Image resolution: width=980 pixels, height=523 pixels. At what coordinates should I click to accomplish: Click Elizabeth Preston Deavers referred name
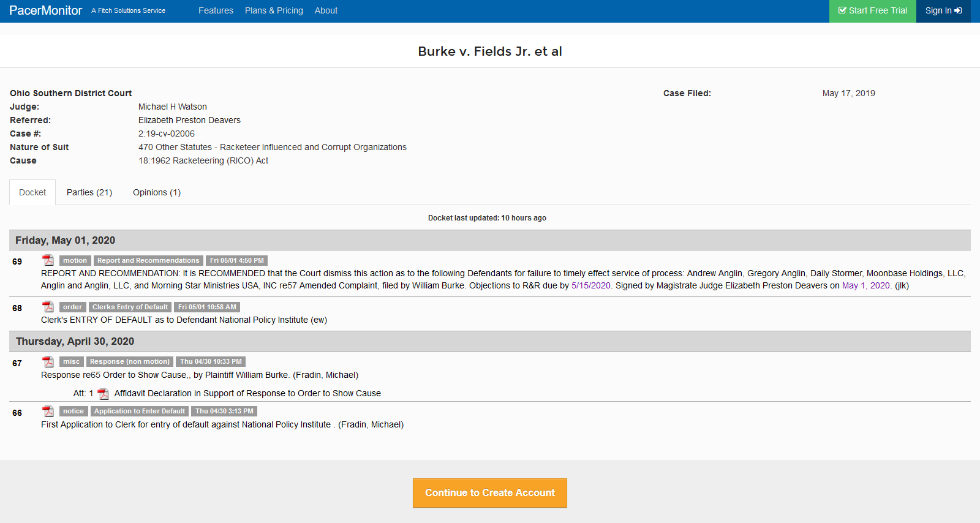click(189, 120)
